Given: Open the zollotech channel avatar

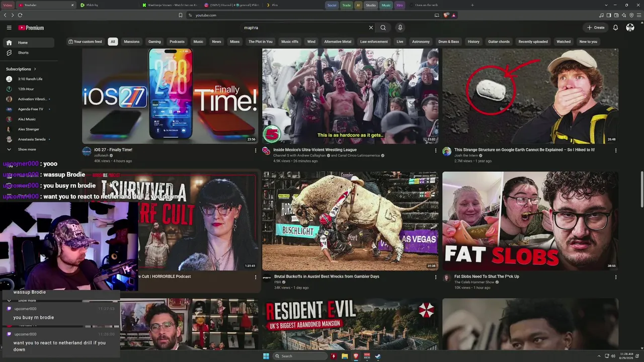Looking at the screenshot, I should coord(87,151).
